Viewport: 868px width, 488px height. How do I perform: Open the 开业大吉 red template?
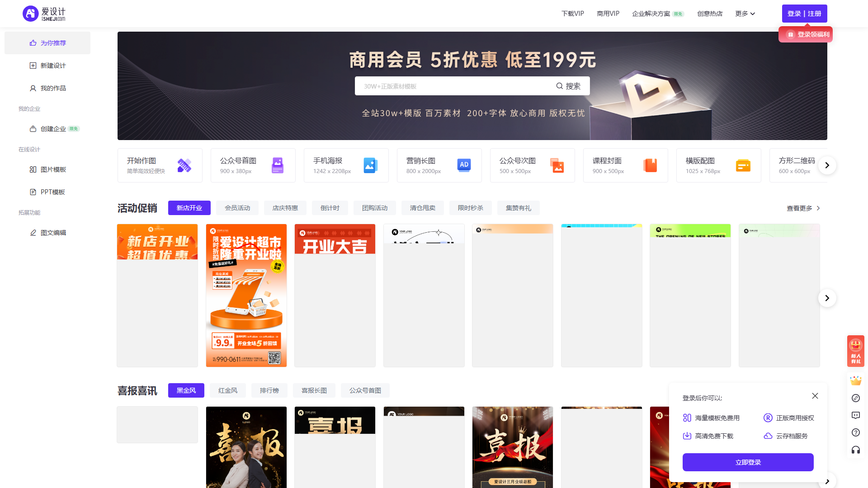335,296
